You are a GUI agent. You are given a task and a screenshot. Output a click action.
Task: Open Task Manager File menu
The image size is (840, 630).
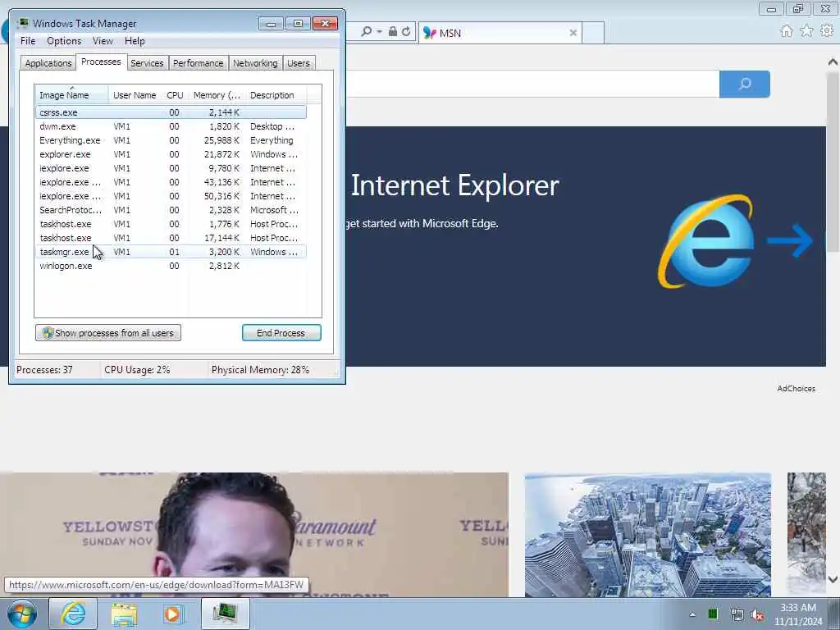coord(28,41)
